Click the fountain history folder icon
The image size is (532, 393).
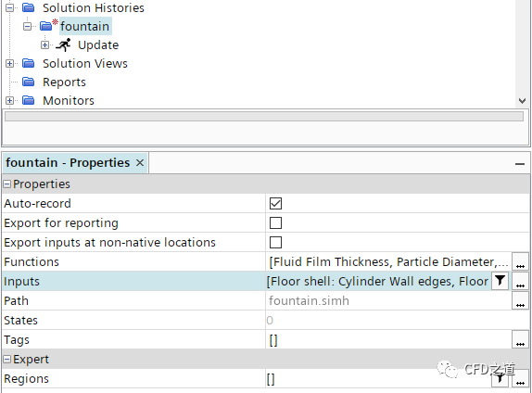tap(45, 26)
